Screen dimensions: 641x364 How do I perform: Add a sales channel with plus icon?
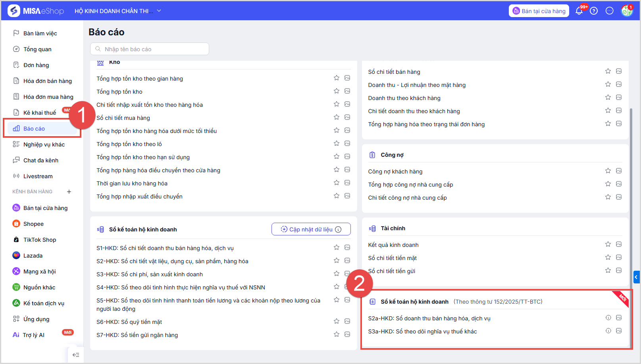(x=69, y=192)
